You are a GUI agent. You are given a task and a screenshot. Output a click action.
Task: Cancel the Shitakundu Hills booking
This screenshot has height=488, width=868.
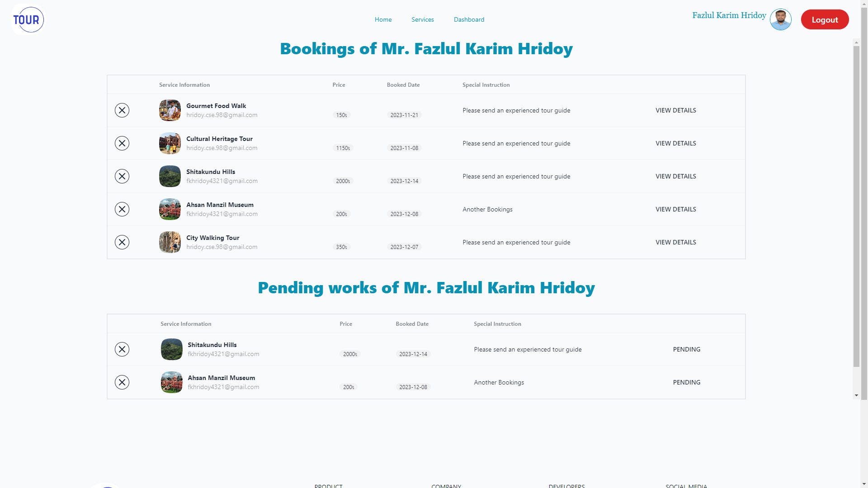click(122, 176)
